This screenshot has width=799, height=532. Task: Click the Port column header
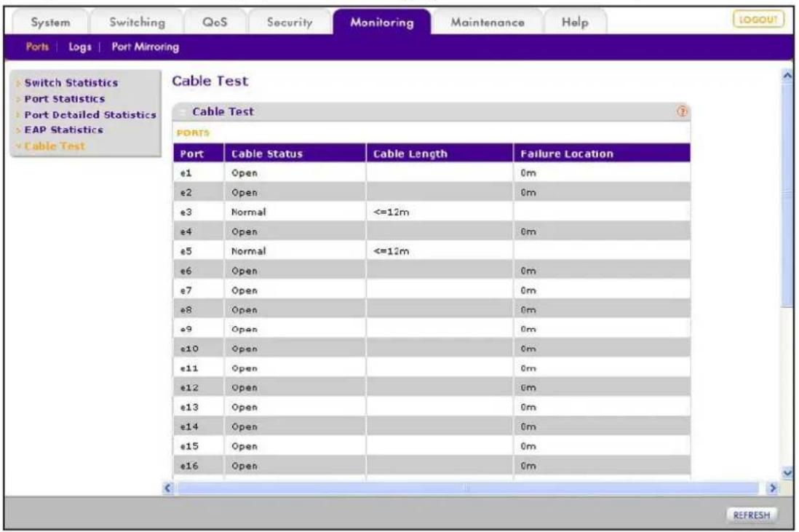click(199, 154)
